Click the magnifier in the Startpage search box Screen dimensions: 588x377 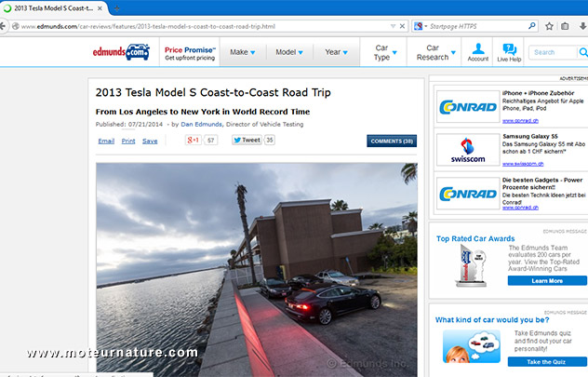(531, 26)
